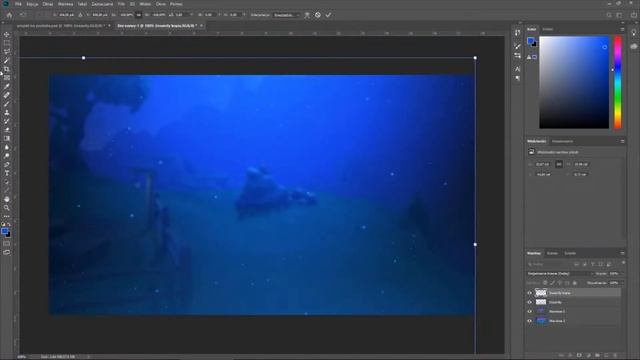Open the Krycie opacity dropdown
This screenshot has height=360, width=640.
(x=615, y=273)
